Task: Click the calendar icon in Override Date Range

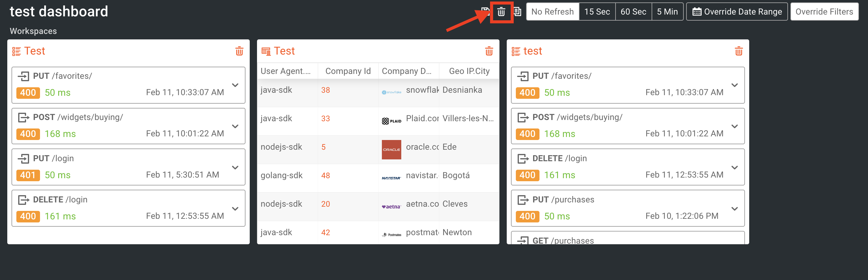Action: point(697,11)
